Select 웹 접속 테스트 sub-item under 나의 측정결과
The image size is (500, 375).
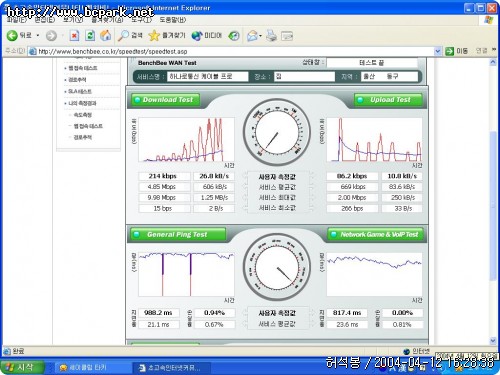(x=88, y=126)
